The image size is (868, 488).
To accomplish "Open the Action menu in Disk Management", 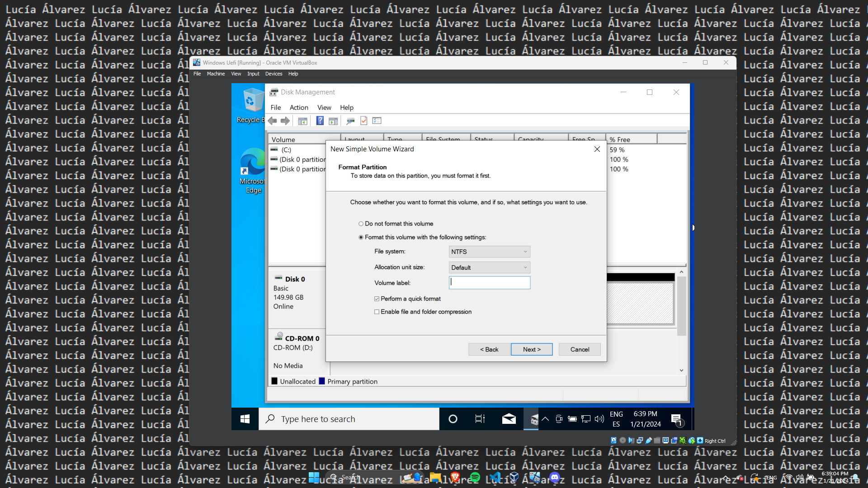I will click(298, 108).
